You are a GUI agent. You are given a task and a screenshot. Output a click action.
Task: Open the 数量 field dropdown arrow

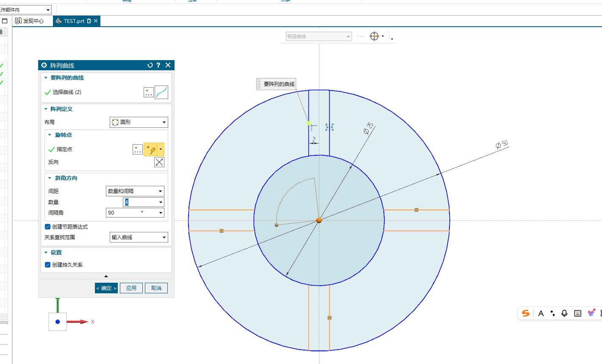(x=161, y=202)
